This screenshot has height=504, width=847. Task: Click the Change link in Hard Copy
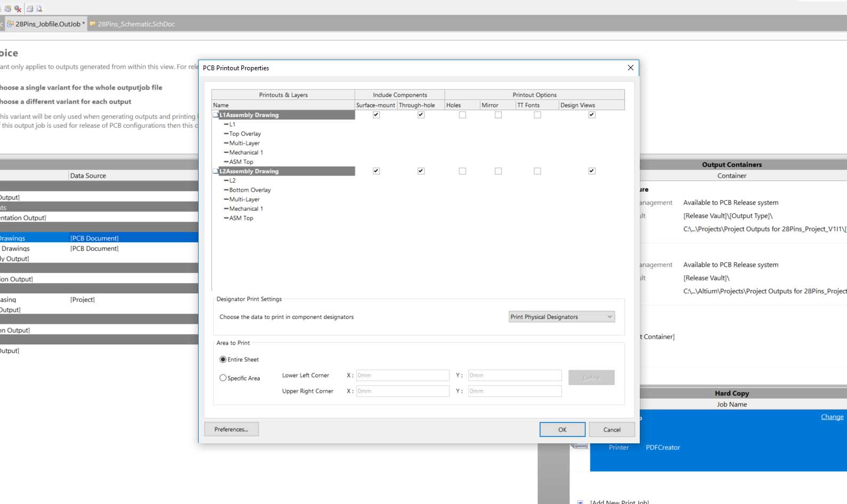coord(832,417)
